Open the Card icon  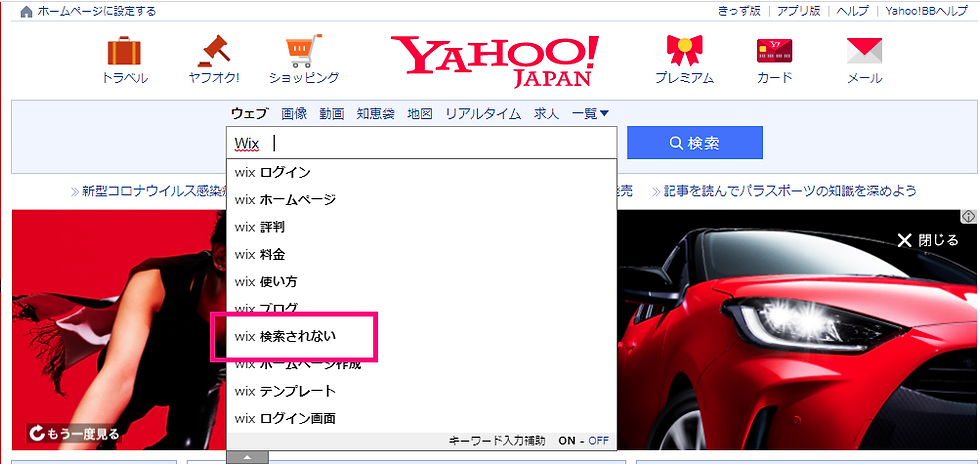(774, 51)
